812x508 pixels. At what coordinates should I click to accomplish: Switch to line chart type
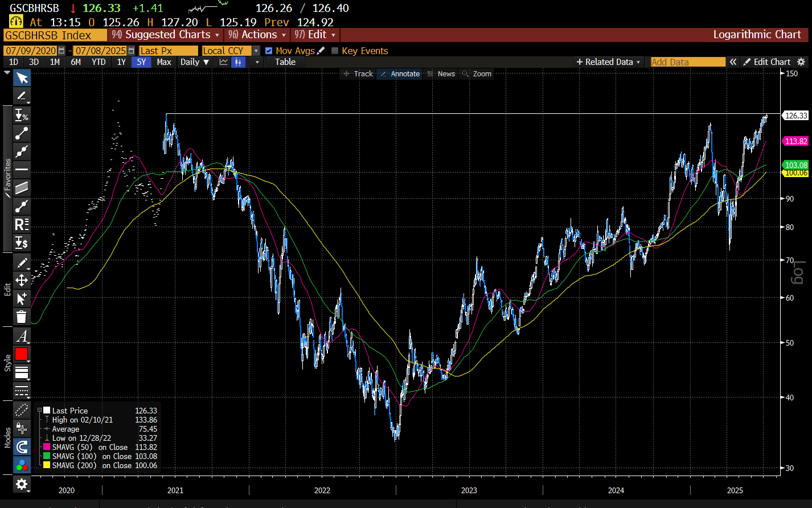(x=224, y=62)
